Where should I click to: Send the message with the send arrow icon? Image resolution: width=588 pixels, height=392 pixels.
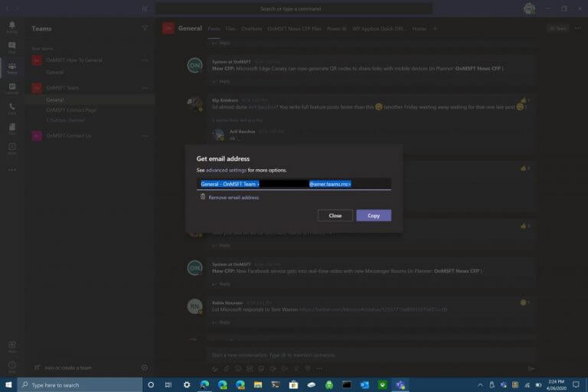pyautogui.click(x=531, y=369)
